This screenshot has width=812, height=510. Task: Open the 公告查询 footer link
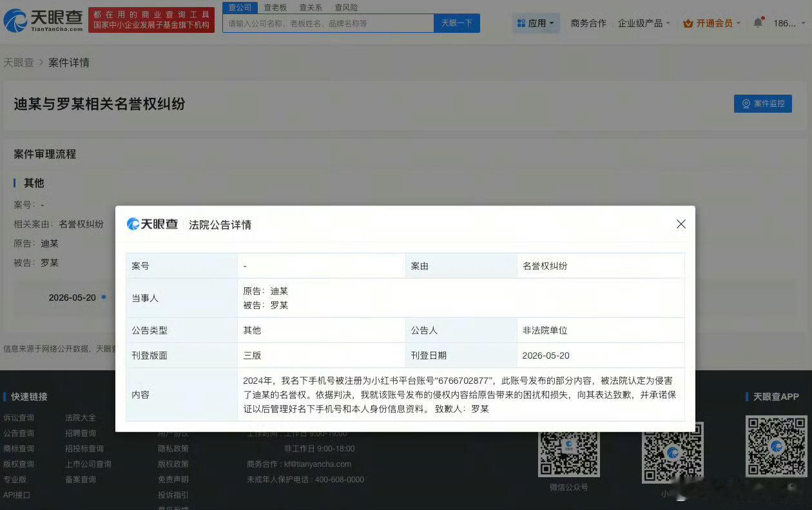(19, 433)
